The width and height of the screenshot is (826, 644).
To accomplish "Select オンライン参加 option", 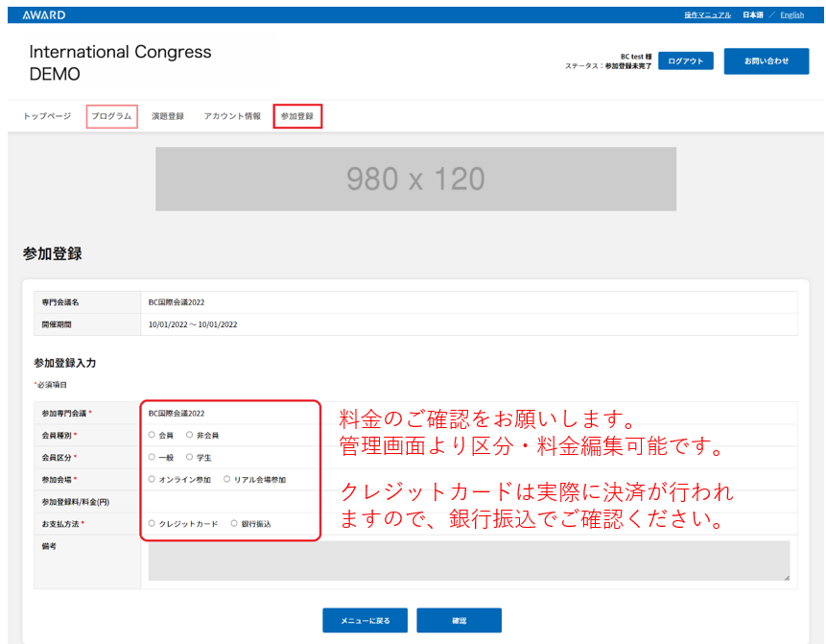I will point(152,480).
